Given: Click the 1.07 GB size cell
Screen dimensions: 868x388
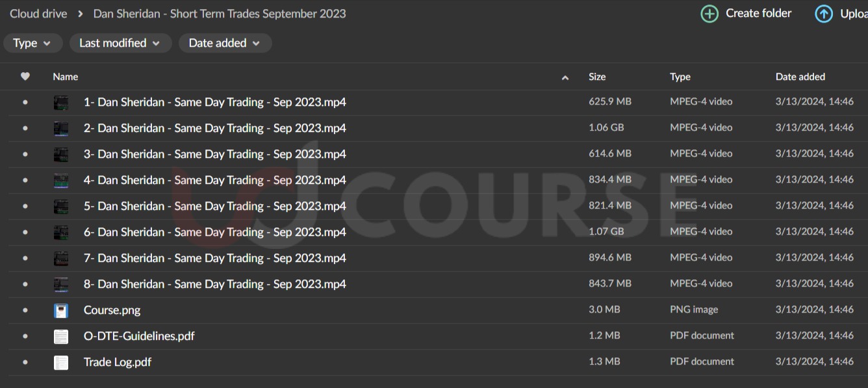Looking at the screenshot, I should [x=606, y=231].
